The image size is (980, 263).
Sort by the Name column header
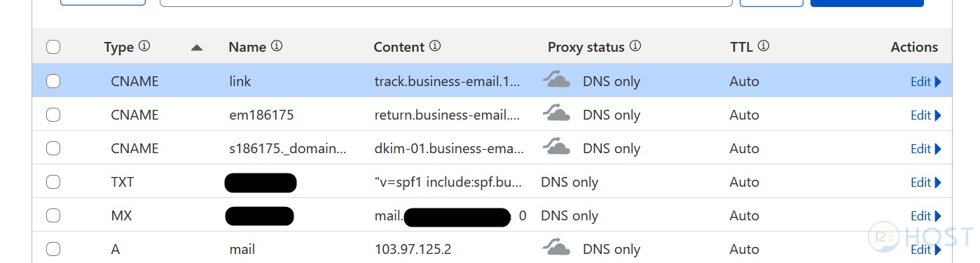coord(247,47)
